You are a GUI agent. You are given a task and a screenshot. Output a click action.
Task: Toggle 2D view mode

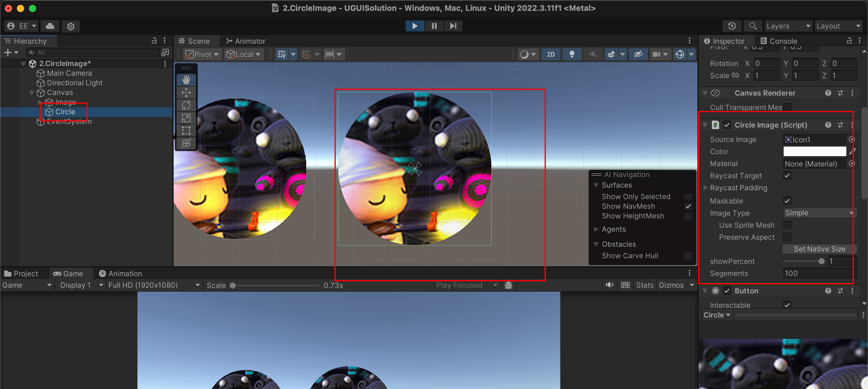(x=551, y=54)
